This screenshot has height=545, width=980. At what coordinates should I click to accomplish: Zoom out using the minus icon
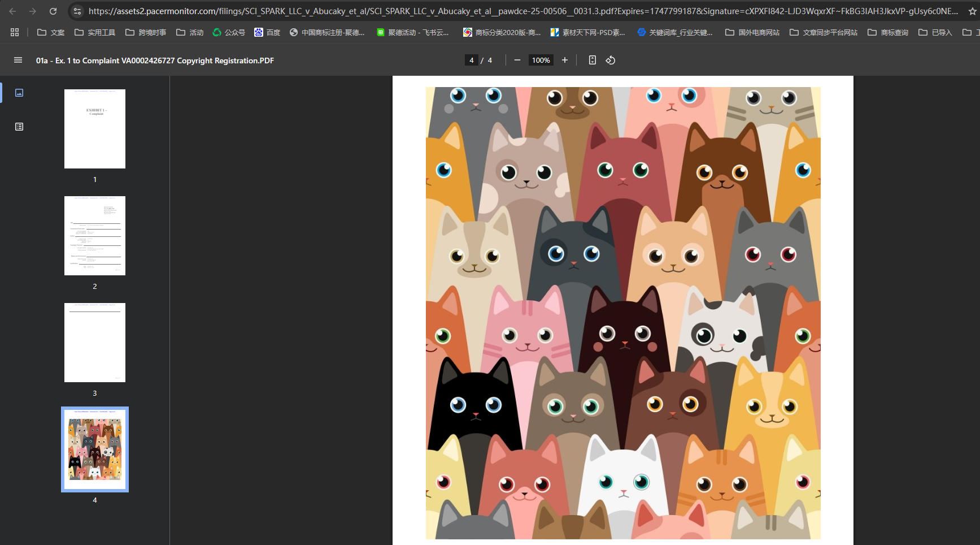point(517,60)
